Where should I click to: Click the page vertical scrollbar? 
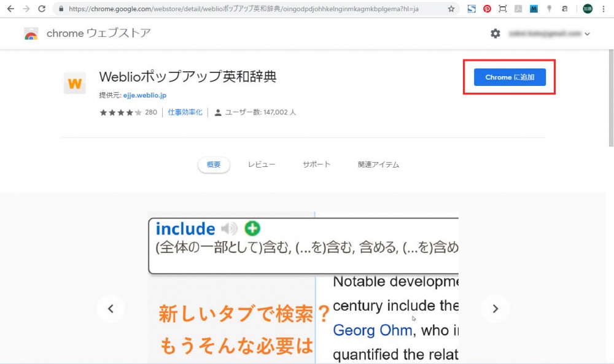tap(611, 98)
